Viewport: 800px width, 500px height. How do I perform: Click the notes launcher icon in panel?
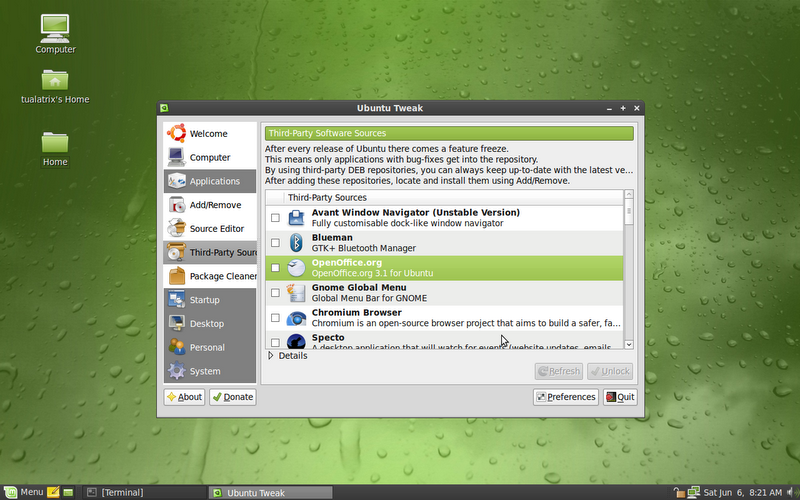click(53, 492)
